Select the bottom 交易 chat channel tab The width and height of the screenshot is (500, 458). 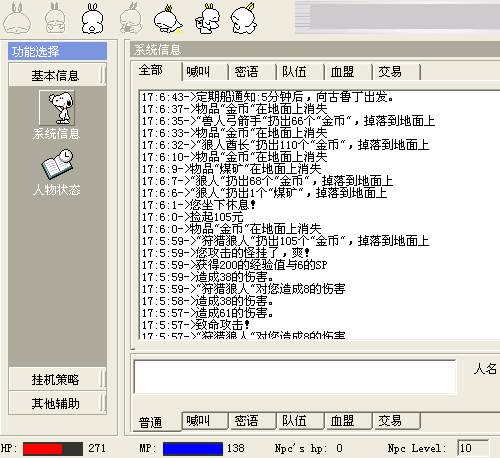tap(396, 421)
